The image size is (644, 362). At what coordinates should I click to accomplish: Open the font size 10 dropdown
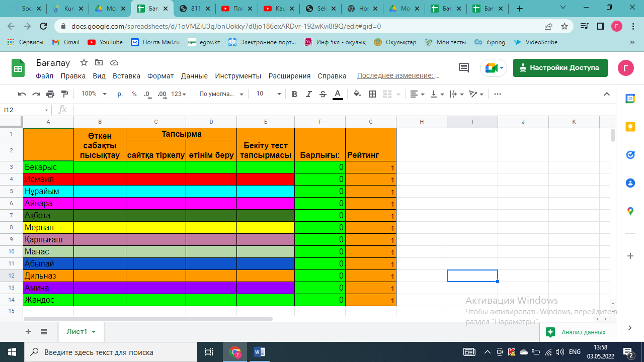coord(268,94)
